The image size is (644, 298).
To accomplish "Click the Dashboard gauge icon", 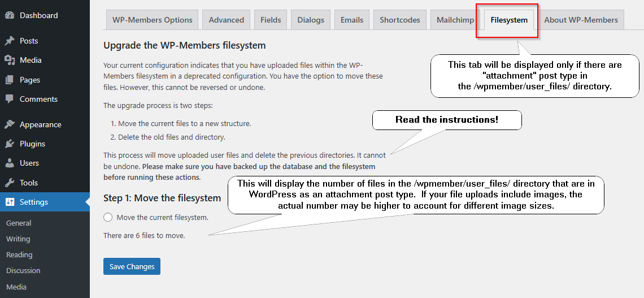I will tap(10, 15).
